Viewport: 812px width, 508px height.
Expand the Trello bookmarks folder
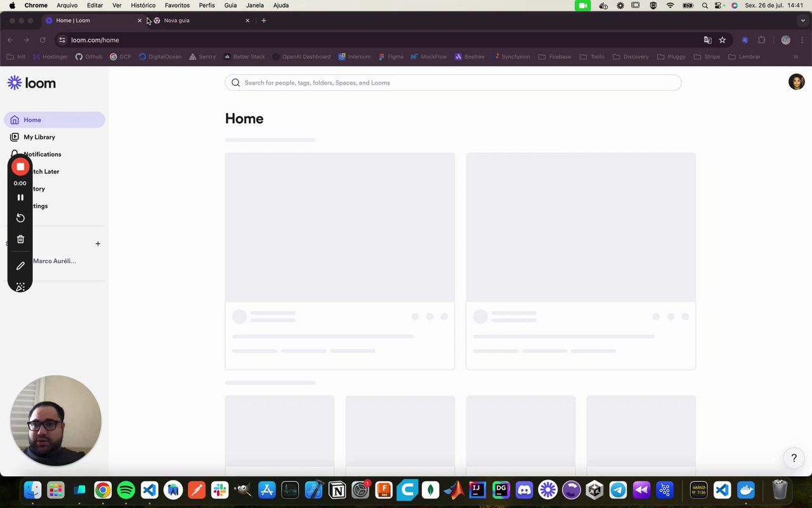pyautogui.click(x=592, y=57)
